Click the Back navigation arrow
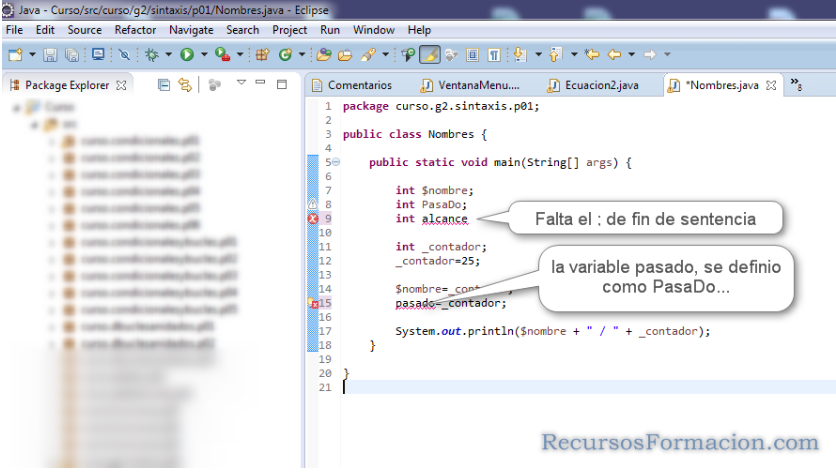Image resolution: width=836 pixels, height=474 pixels. click(615, 54)
